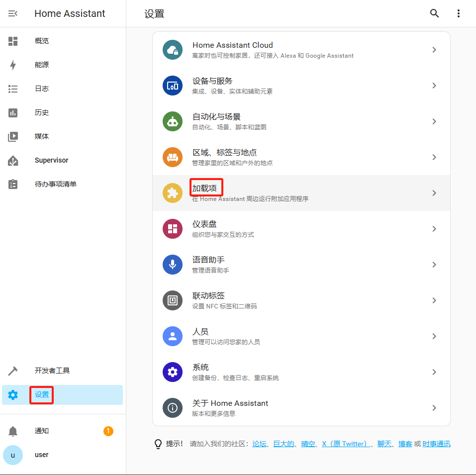The image size is (476, 475).
Task: Click the 概览 dashboard icon
Action: point(13,41)
